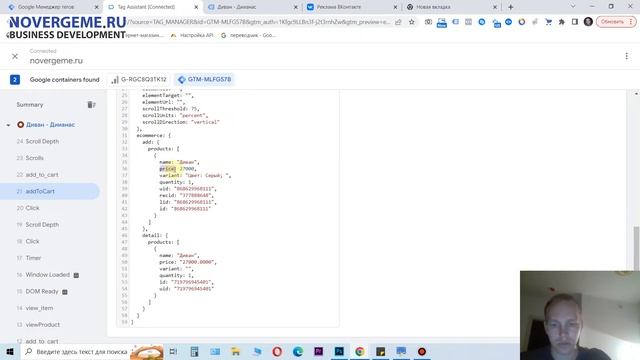Close the Tag Assistant debug panel
The height and width of the screenshot is (360, 640).
coord(15,56)
